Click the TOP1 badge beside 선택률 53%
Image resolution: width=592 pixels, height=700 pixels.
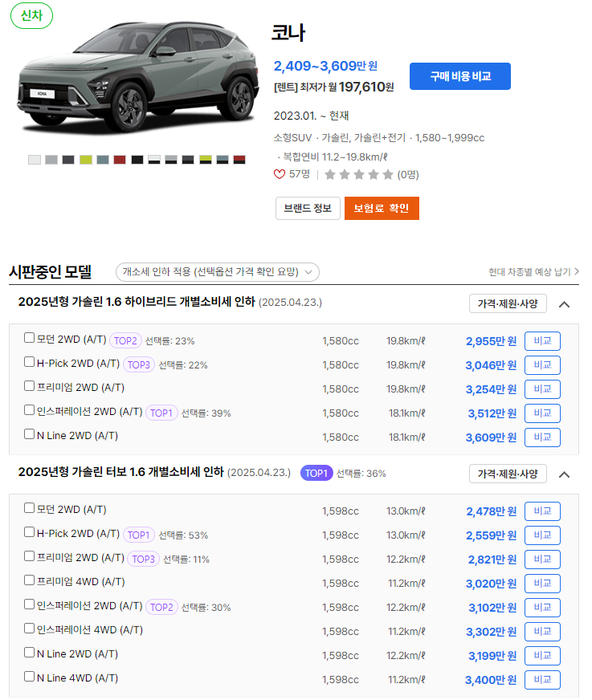point(138,535)
